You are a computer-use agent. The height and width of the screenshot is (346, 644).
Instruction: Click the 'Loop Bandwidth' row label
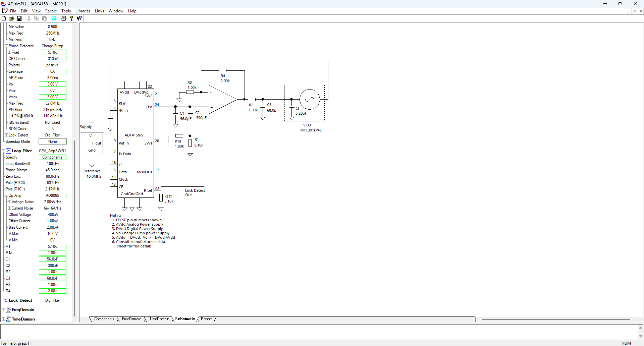point(18,164)
